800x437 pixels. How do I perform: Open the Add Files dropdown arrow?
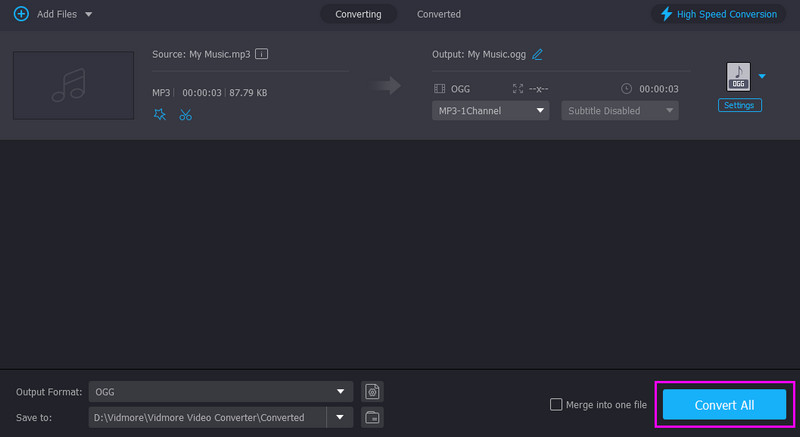point(88,14)
